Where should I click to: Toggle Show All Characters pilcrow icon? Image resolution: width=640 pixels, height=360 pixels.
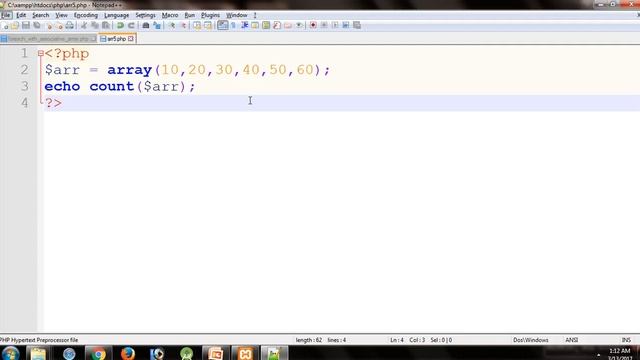pyautogui.click(x=233, y=25)
